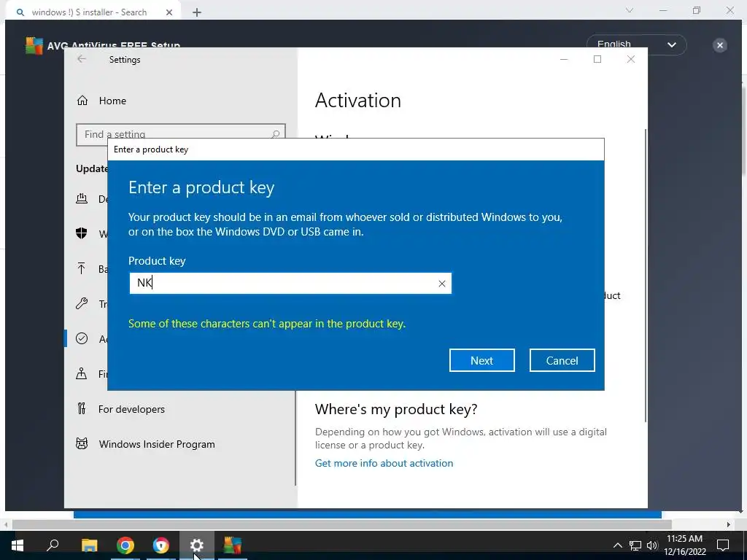Open the English language dropdown in AVG Setup
Image resolution: width=747 pixels, height=560 pixels.
636,44
